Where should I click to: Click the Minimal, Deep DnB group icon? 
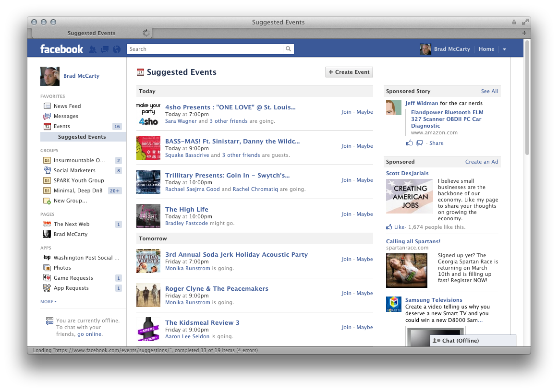coord(47,190)
